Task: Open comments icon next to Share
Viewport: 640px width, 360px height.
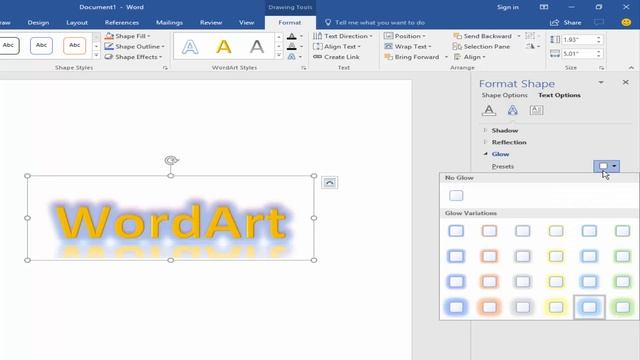Action: [x=599, y=22]
